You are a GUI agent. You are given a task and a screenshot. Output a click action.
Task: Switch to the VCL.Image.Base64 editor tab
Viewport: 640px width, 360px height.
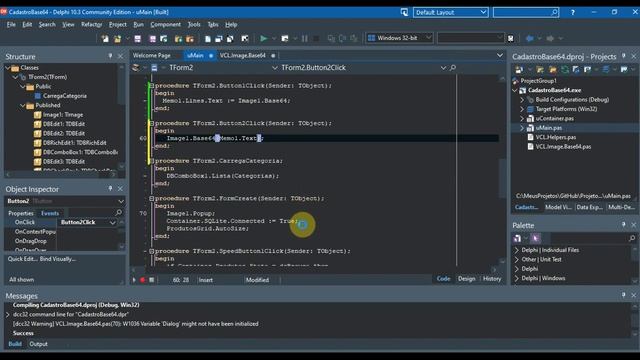[243, 56]
